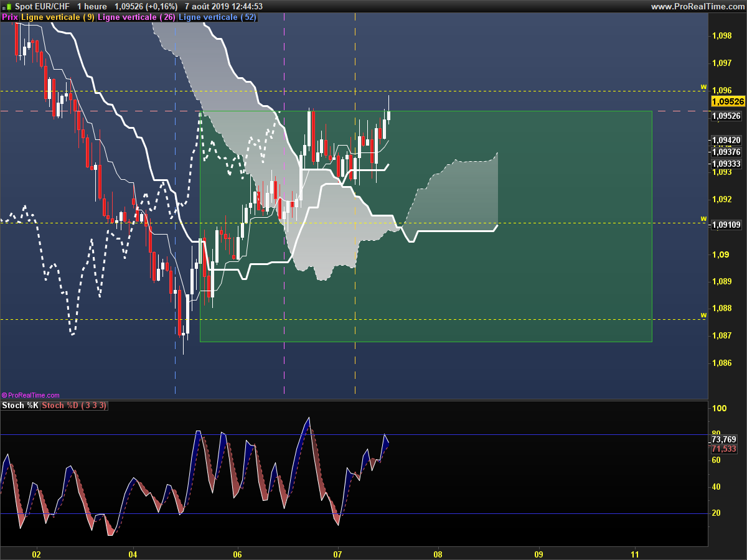Click the stochastic scale value 20
The width and height of the screenshot is (747, 560).
[716, 513]
